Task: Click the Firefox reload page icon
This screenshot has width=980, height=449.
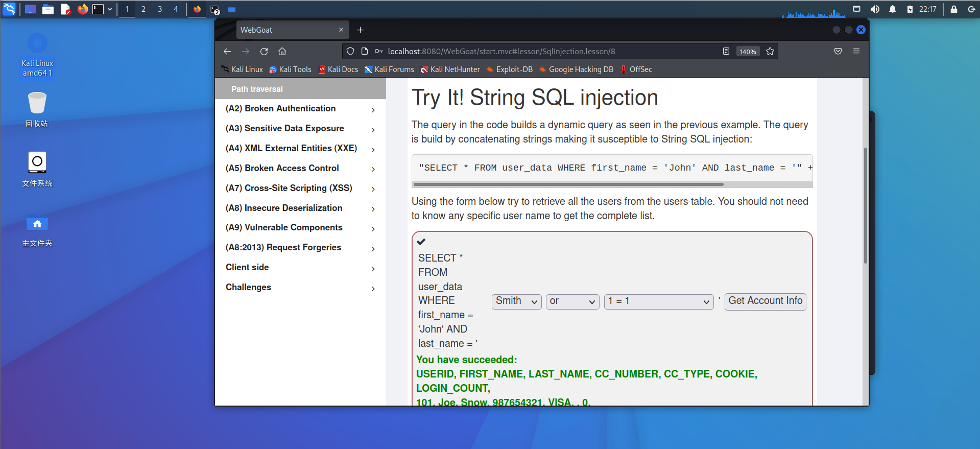Action: coord(264,52)
